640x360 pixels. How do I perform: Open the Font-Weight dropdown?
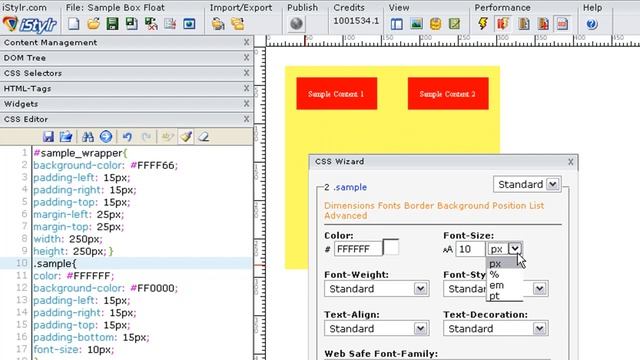[377, 289]
